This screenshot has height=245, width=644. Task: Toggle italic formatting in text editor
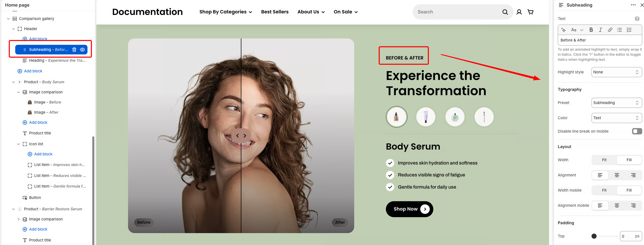pos(600,30)
